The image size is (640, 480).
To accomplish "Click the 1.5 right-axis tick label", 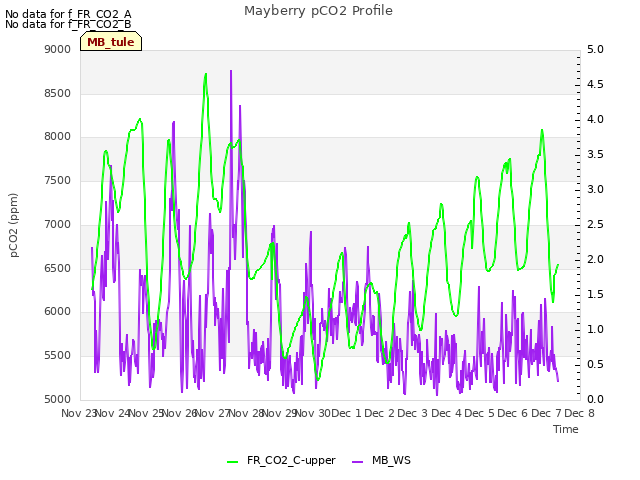I will coord(595,295).
